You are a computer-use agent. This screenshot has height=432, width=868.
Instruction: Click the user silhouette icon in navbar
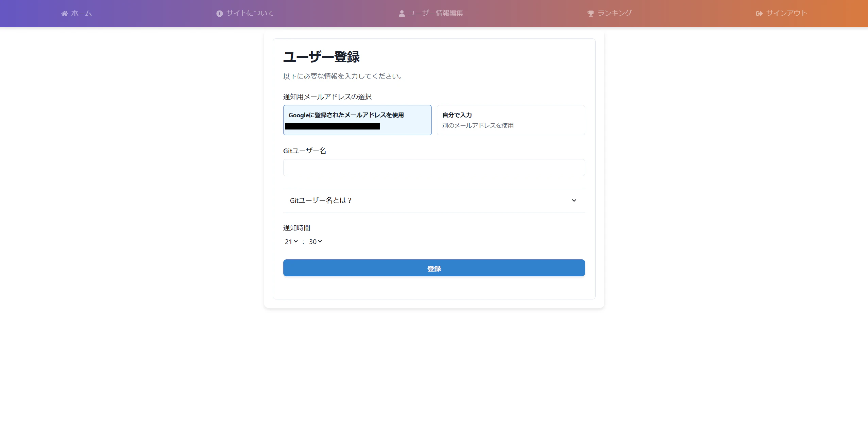pyautogui.click(x=402, y=14)
